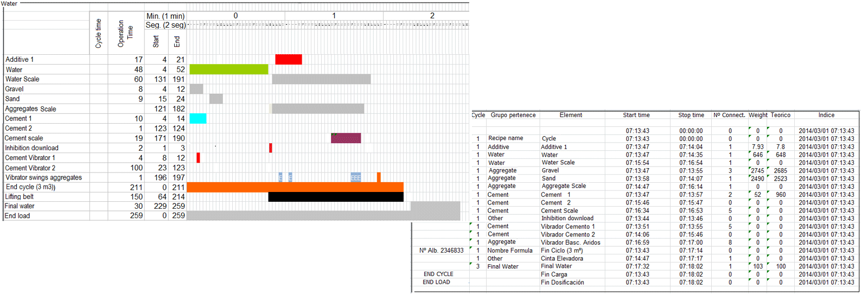
Task: Click the 'Cycle time' column header
Action: pos(99,34)
